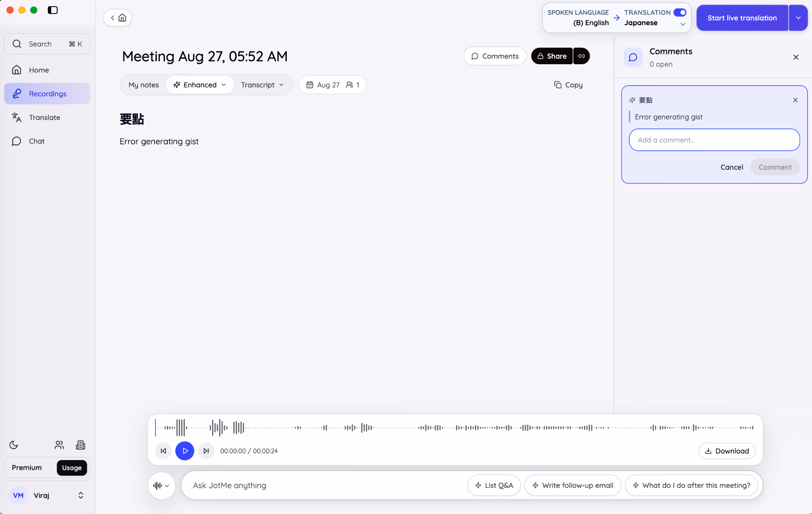Open Chat from the sidebar

click(x=47, y=141)
